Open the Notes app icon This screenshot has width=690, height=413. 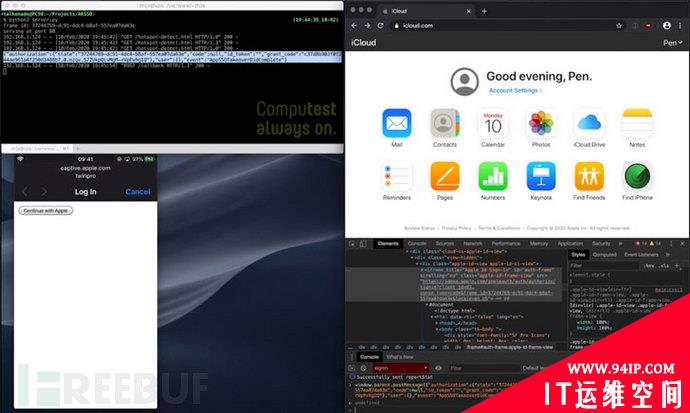pyautogui.click(x=637, y=123)
